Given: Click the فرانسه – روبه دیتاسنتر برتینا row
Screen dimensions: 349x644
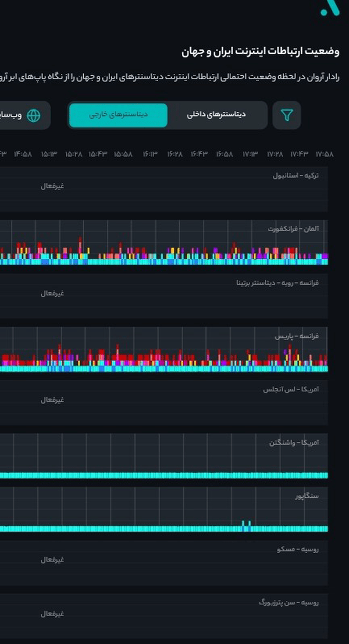Looking at the screenshot, I should click(163, 296).
